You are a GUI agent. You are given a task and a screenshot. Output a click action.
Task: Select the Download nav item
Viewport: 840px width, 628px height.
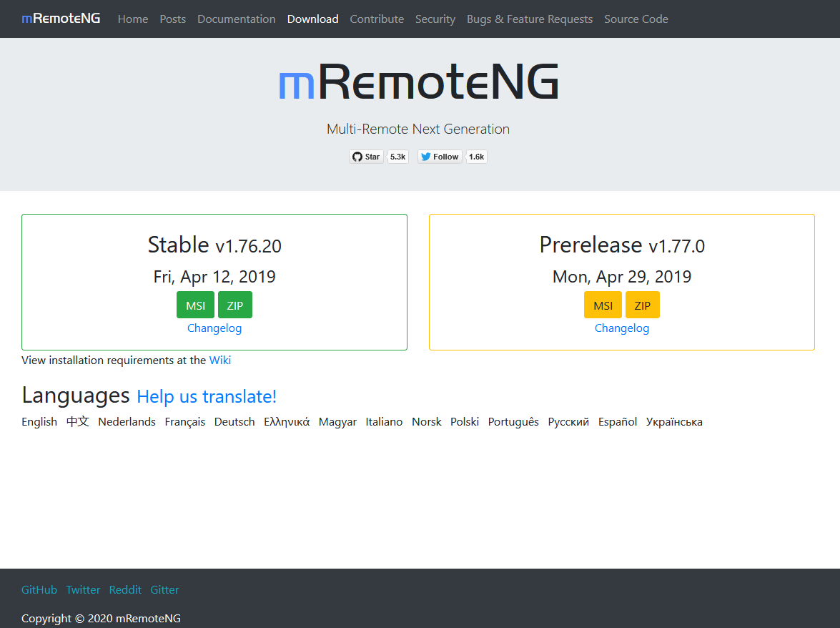click(x=313, y=19)
